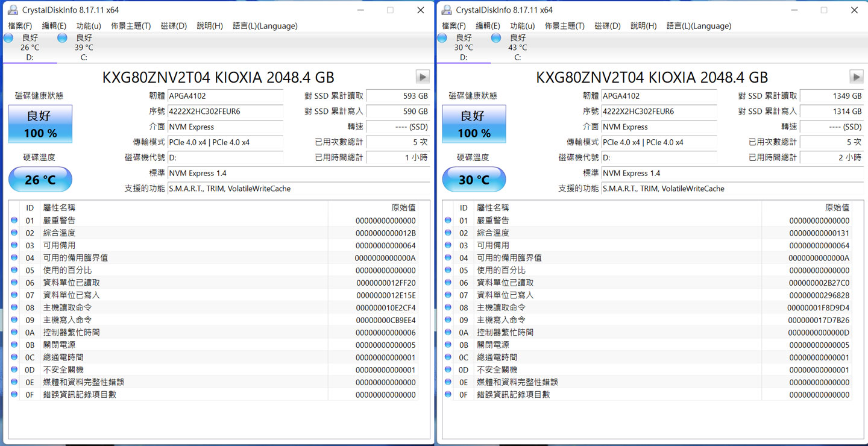Click health status 良好 100 % button, left window
This screenshot has width=868, height=446.
(x=40, y=124)
